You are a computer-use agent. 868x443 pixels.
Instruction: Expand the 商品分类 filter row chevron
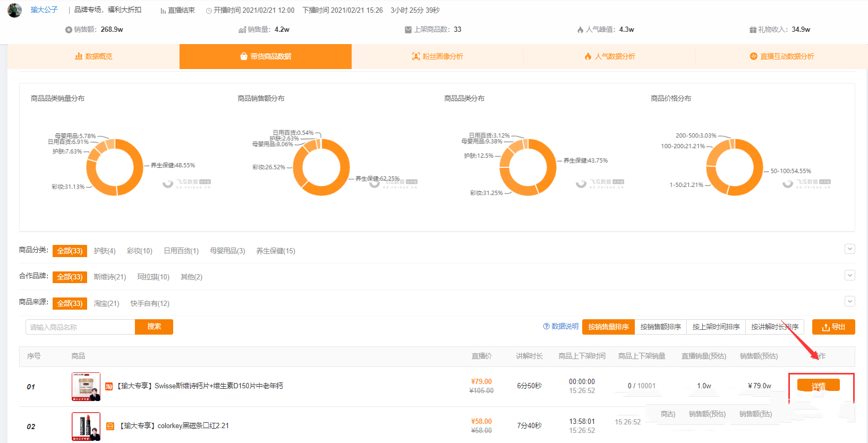850,249
